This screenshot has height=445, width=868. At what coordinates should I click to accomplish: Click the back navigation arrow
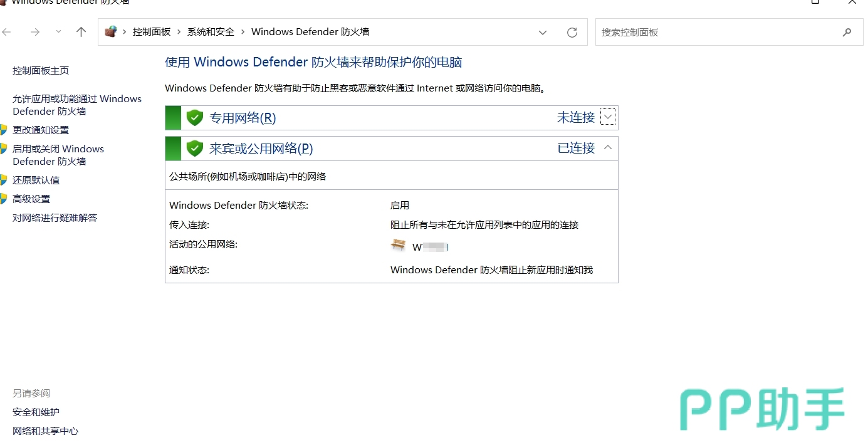[x=7, y=32]
